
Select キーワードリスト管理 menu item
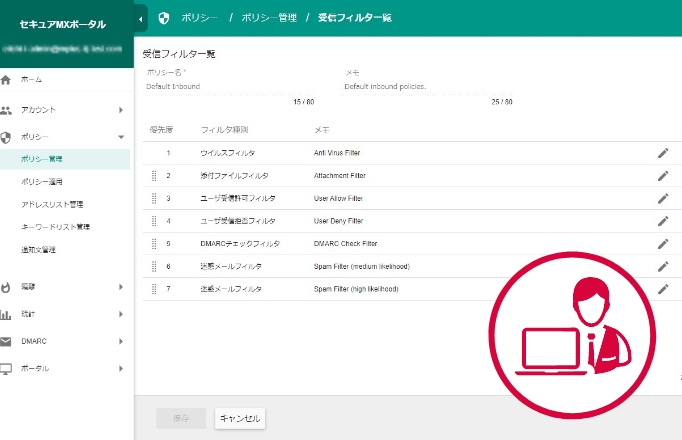tap(56, 227)
